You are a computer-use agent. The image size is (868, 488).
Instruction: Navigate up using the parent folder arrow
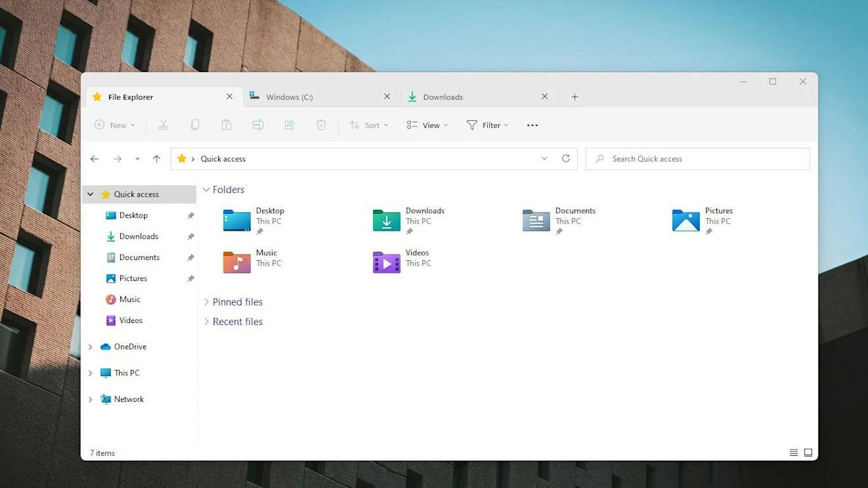156,159
